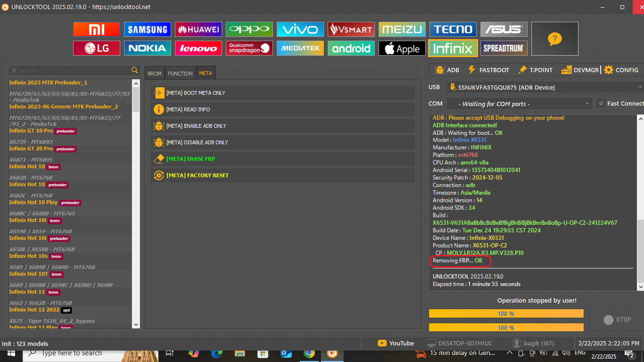644x362 pixels.
Task: Select the Meizu brand logo
Action: (x=401, y=29)
